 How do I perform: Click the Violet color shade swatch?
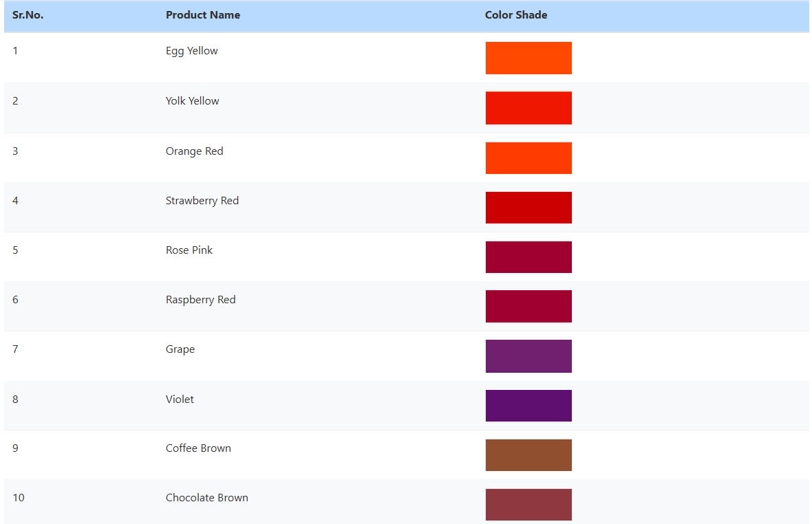point(528,406)
